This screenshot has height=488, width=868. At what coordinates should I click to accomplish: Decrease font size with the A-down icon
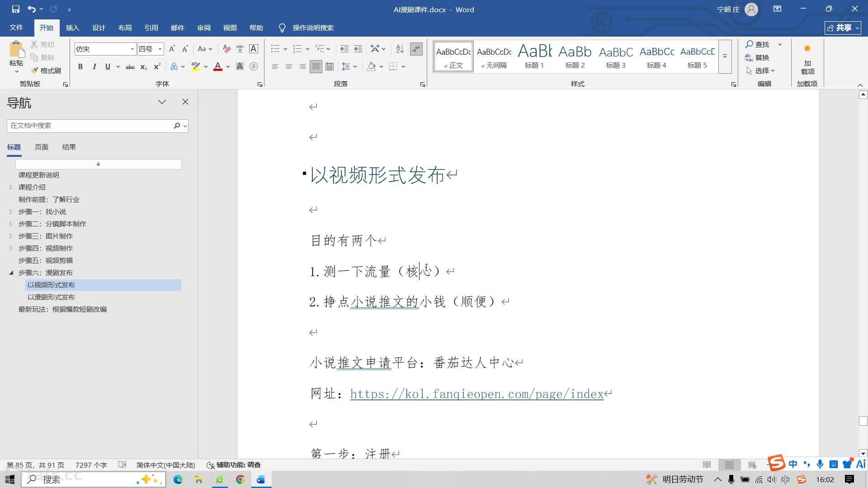point(185,49)
